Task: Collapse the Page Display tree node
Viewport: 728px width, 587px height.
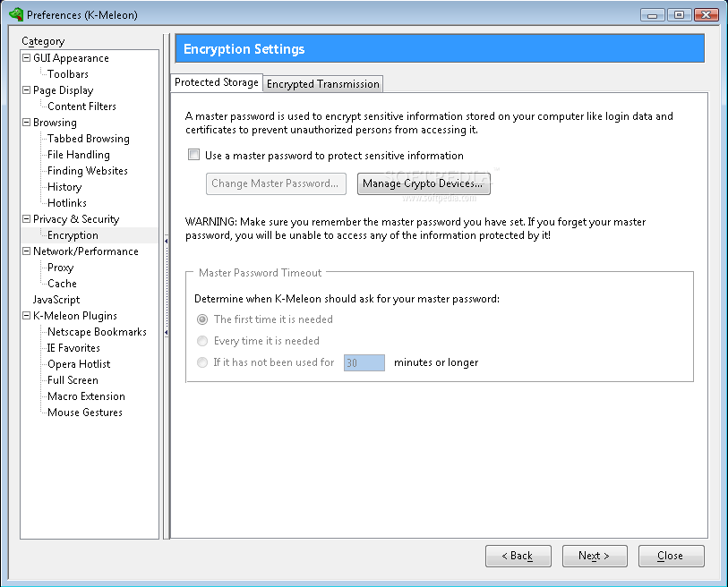Action: click(27, 90)
